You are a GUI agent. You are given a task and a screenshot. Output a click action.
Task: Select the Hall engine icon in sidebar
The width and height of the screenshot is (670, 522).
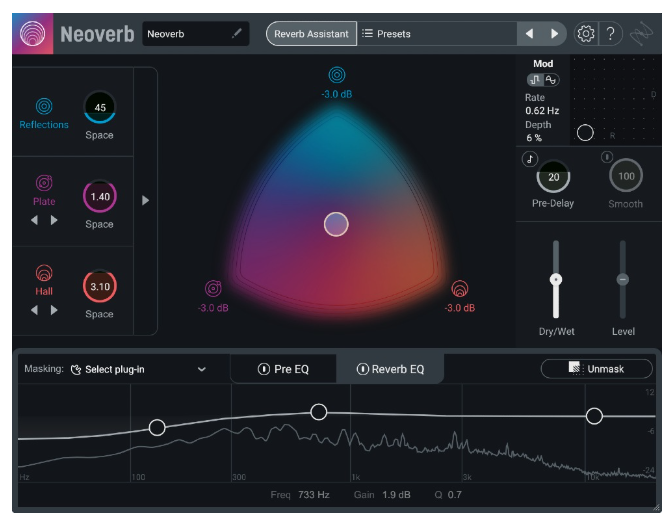pyautogui.click(x=44, y=273)
